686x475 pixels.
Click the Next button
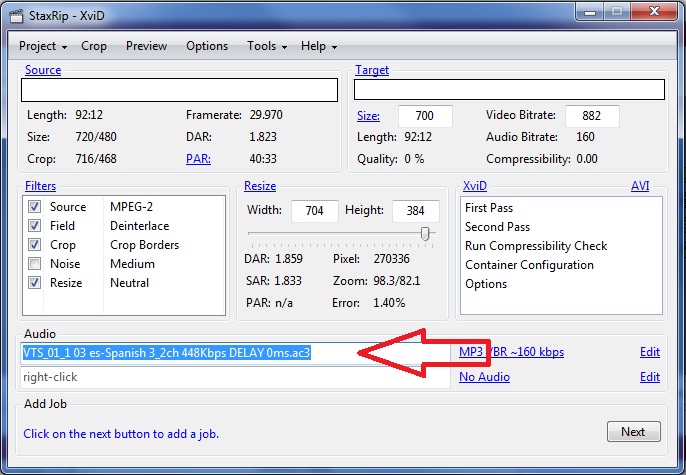coord(634,432)
